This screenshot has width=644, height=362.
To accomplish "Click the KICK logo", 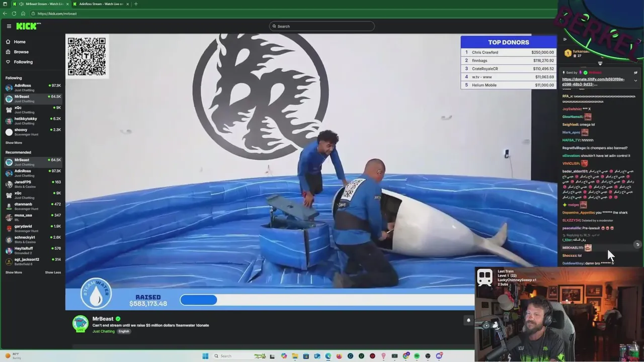I will [28, 26].
